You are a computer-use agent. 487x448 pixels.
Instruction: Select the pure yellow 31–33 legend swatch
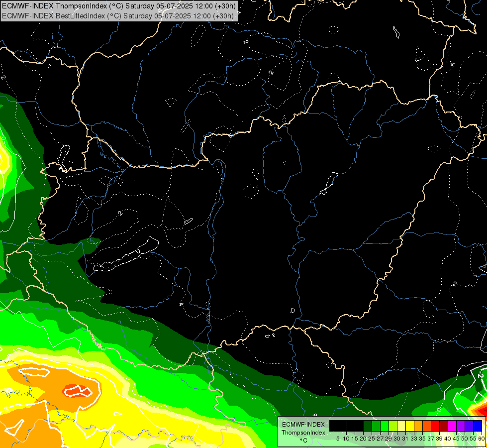click(x=410, y=426)
